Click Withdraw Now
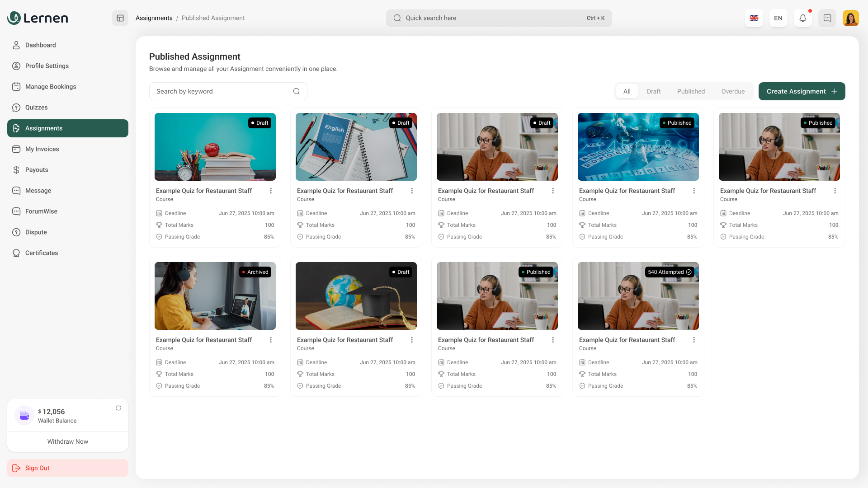 (68, 441)
